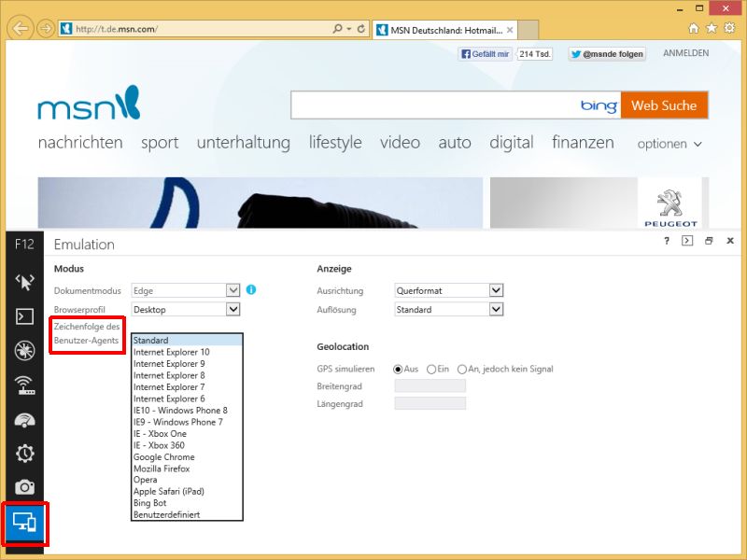Open the sport section

(160, 143)
